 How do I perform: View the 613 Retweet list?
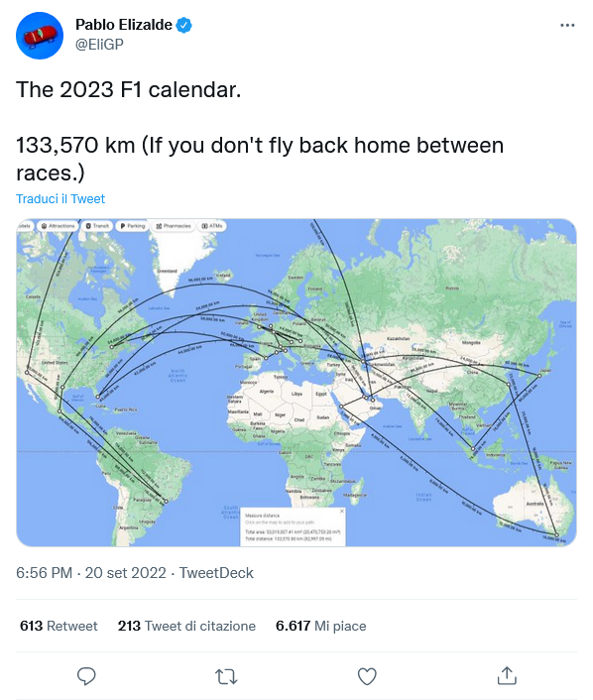pos(59,626)
